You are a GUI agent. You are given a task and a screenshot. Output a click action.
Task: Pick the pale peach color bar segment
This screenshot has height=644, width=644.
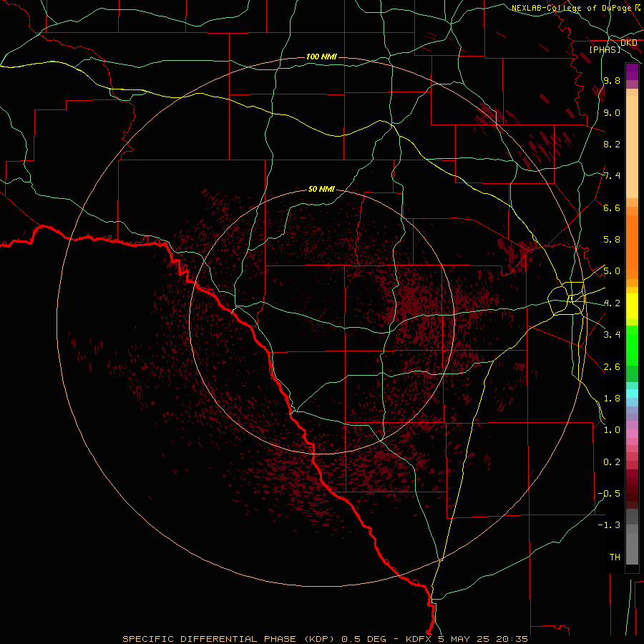point(632,147)
